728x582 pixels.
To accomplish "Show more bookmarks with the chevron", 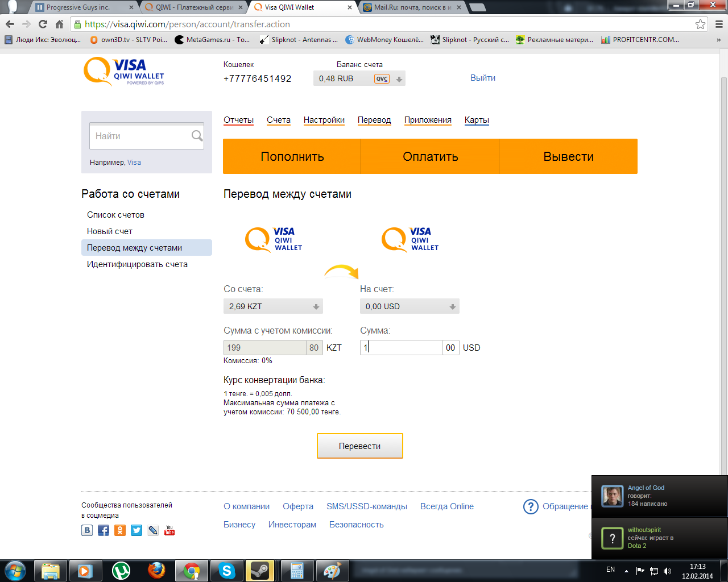I will (719, 40).
